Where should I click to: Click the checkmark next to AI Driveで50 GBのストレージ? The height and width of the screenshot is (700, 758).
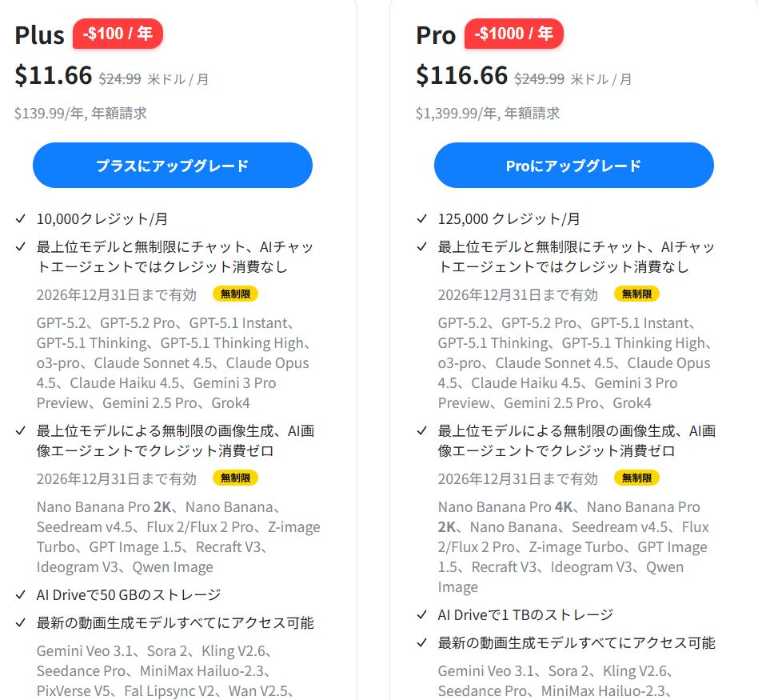click(x=21, y=594)
